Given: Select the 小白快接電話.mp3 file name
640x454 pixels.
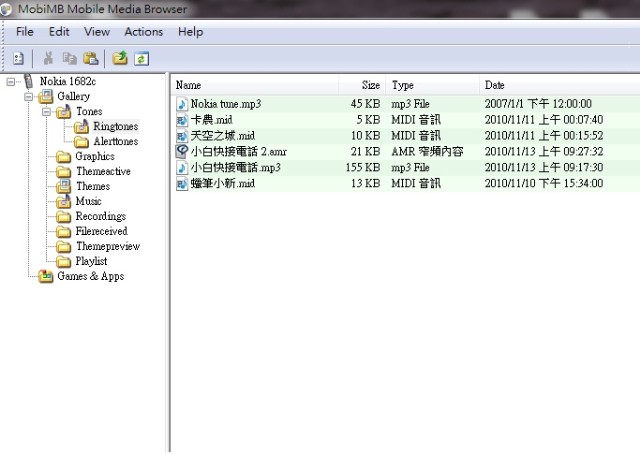Looking at the screenshot, I should click(x=236, y=167).
